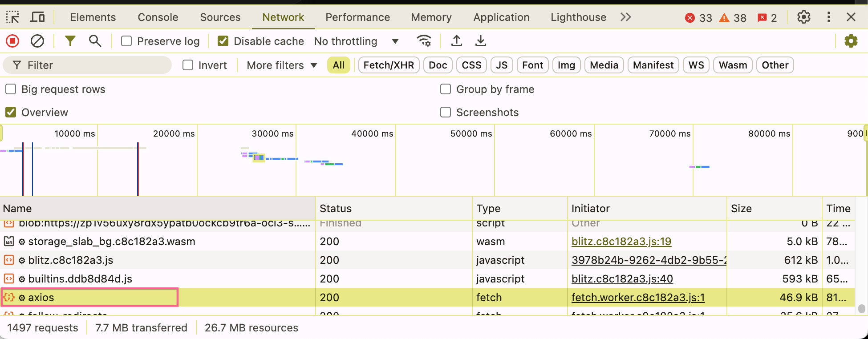Filter requests by Fetch/XHR
Screen dimensions: 868x339
click(389, 65)
